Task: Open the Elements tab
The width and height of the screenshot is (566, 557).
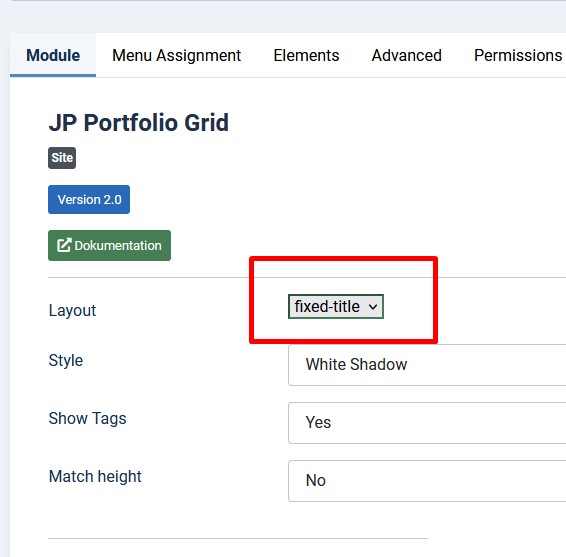Action: (306, 55)
